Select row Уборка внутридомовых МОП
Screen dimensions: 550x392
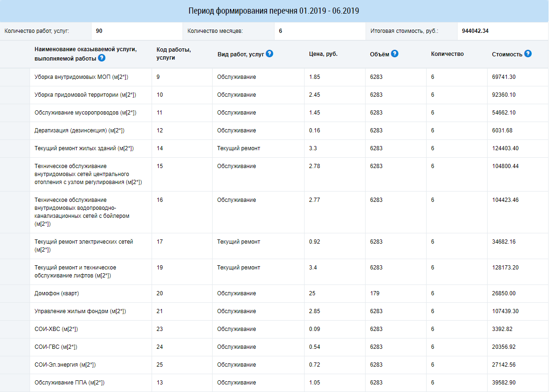(275, 77)
